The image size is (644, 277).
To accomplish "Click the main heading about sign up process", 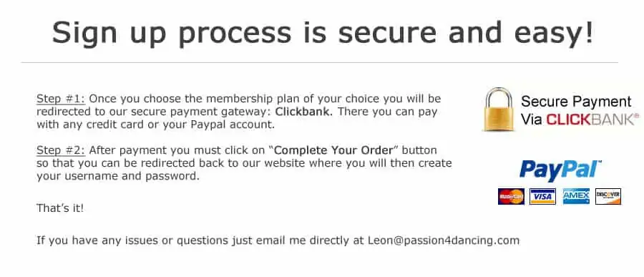I will (x=323, y=32).
